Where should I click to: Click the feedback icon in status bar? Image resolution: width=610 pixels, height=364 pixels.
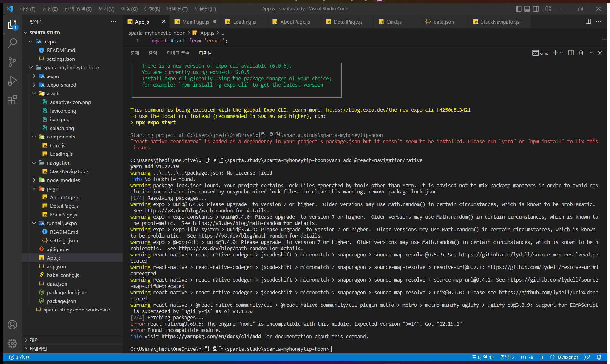point(587,357)
